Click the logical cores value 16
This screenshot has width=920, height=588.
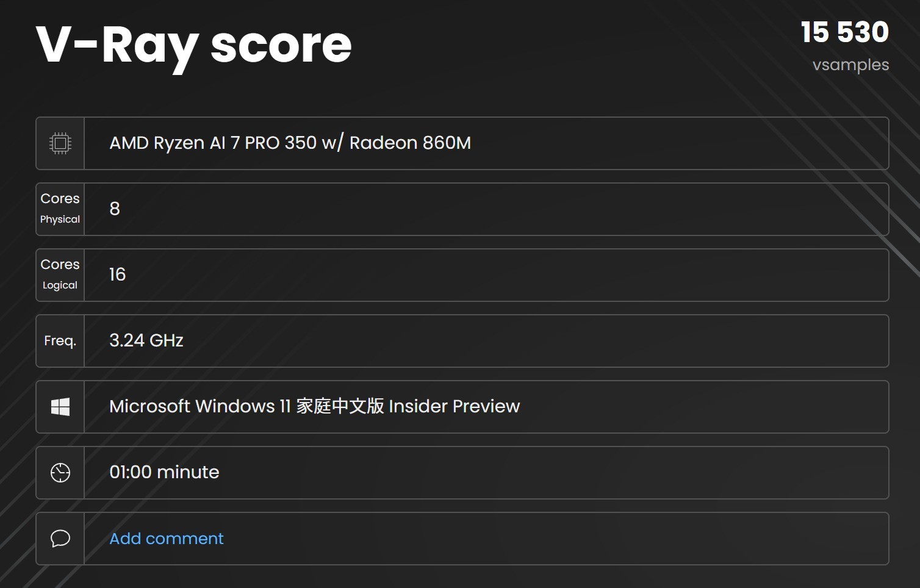click(x=117, y=274)
